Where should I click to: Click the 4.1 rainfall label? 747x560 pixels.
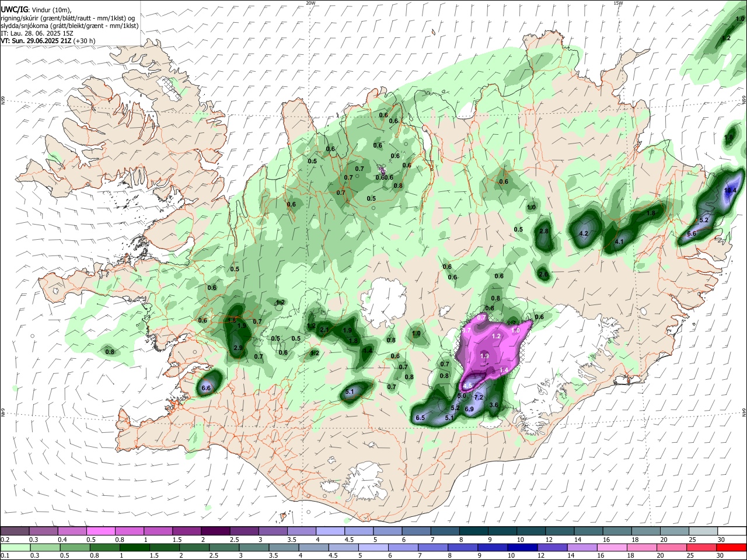[619, 242]
